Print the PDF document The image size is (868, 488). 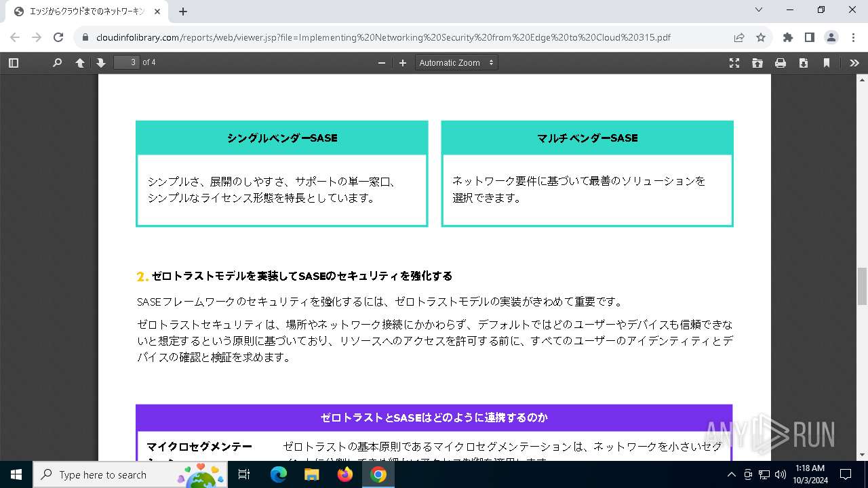[x=781, y=62]
